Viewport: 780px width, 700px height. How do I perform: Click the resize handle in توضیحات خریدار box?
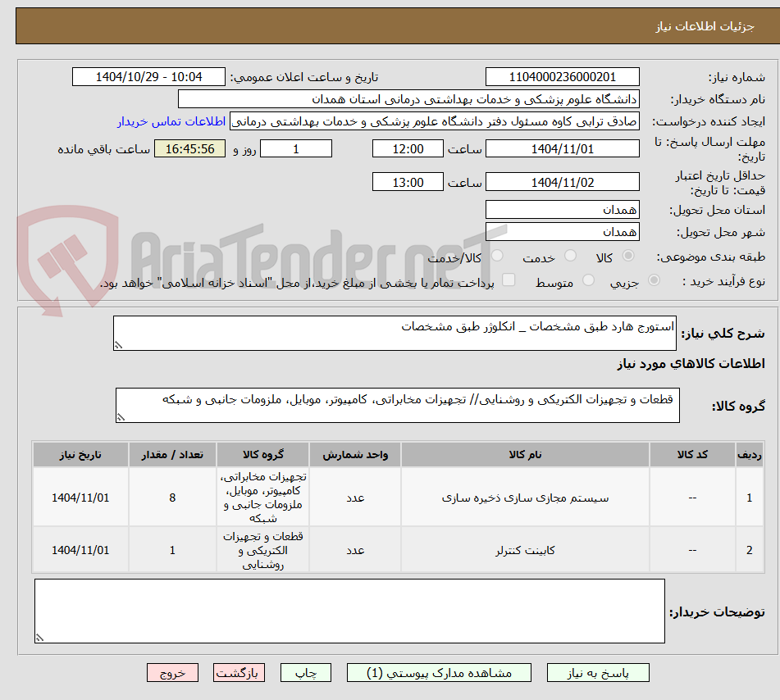41,638
